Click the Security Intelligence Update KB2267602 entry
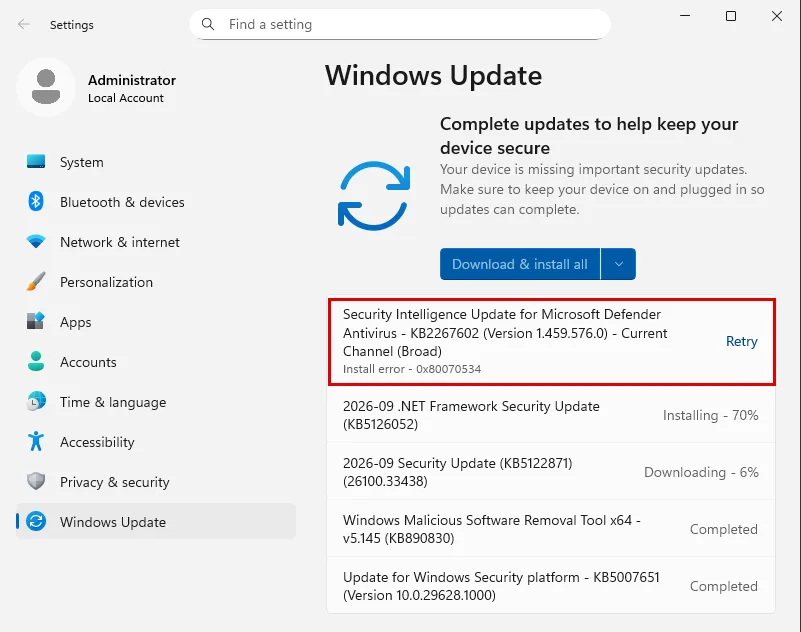Viewport: 801px width, 632px height. pyautogui.click(x=552, y=341)
